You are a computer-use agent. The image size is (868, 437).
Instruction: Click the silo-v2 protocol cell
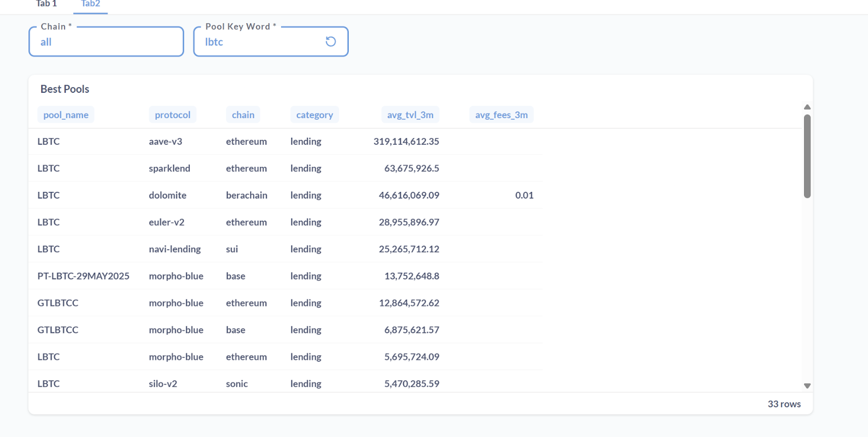point(163,383)
